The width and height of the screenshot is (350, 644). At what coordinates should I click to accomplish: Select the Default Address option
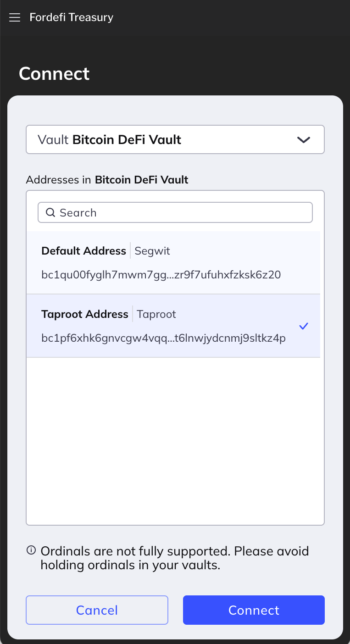pyautogui.click(x=84, y=251)
